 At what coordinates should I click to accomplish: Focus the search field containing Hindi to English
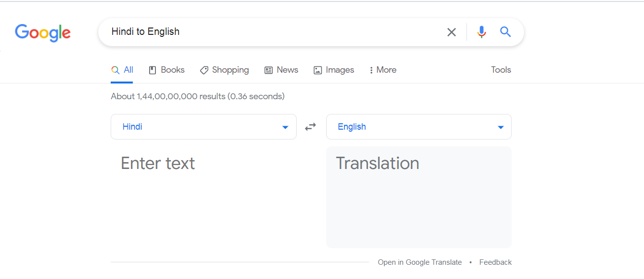pyautogui.click(x=271, y=32)
